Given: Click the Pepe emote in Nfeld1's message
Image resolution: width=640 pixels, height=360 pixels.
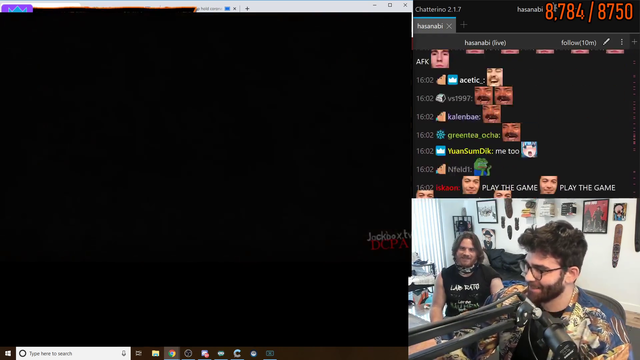Looking at the screenshot, I should [x=482, y=167].
